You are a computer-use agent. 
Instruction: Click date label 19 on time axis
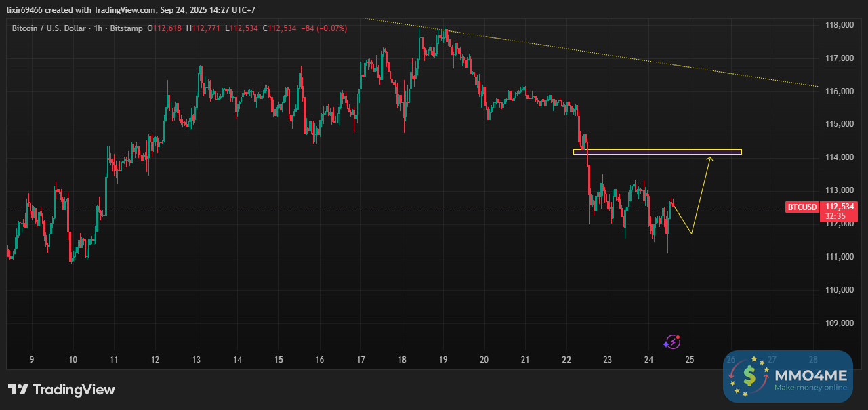click(443, 360)
